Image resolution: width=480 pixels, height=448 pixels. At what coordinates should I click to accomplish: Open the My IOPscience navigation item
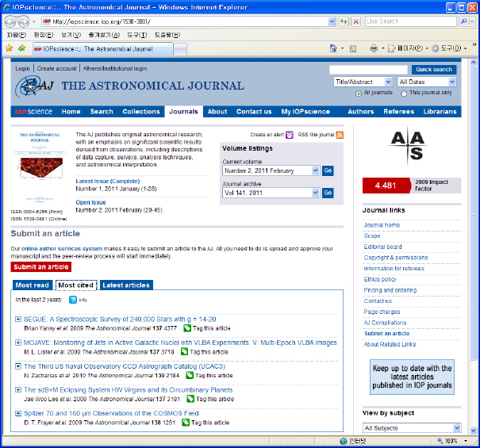tap(305, 111)
